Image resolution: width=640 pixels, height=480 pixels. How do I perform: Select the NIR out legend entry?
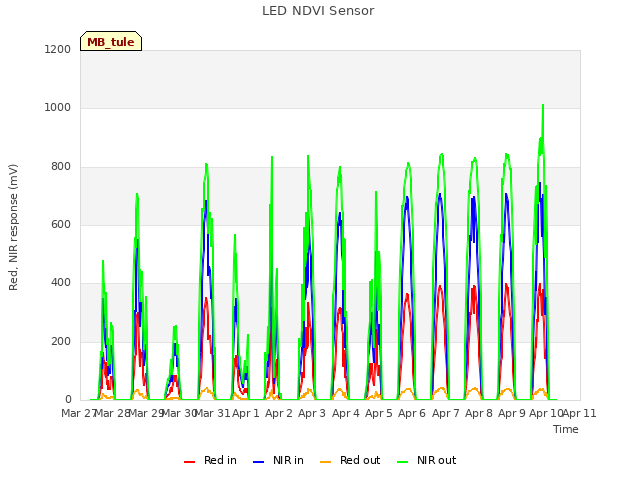click(427, 460)
